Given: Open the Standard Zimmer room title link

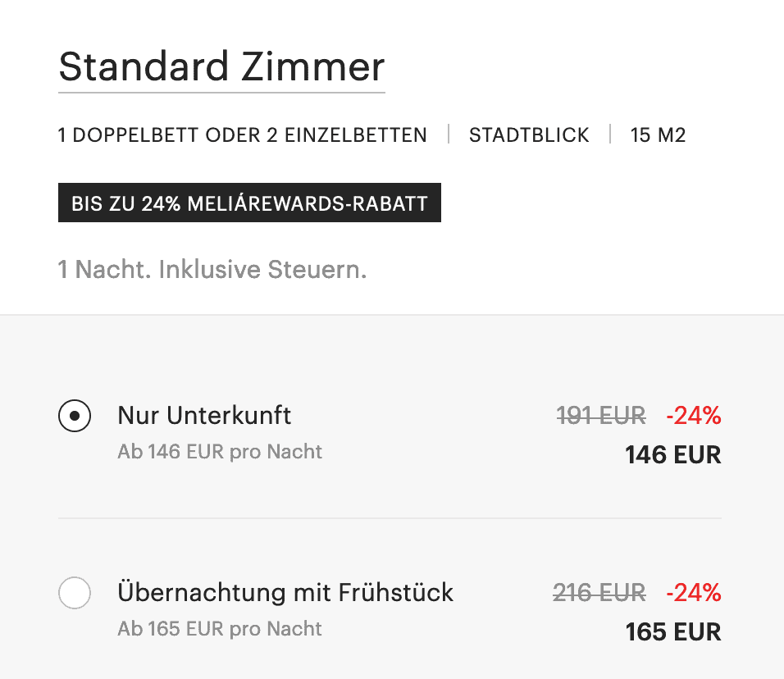Looking at the screenshot, I should point(221,67).
